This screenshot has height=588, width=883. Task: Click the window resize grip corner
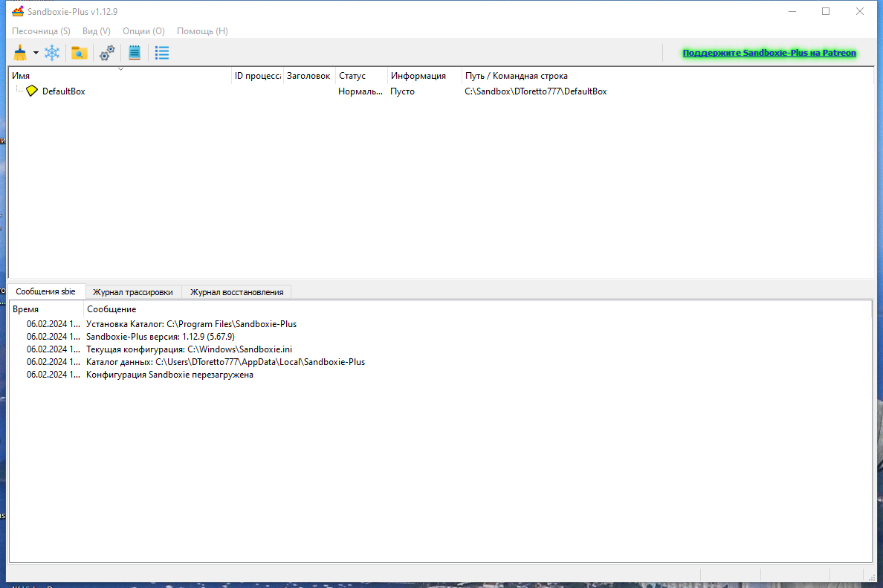(x=871, y=577)
